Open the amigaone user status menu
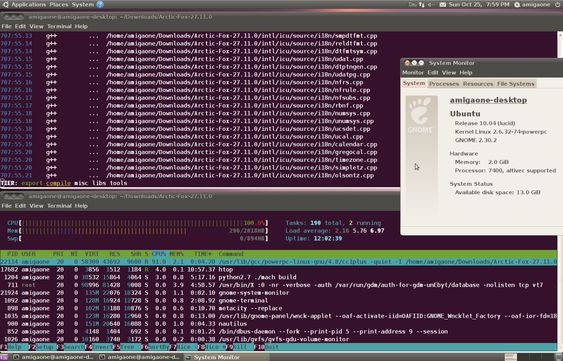This screenshot has width=563, height=361. coord(532,5)
